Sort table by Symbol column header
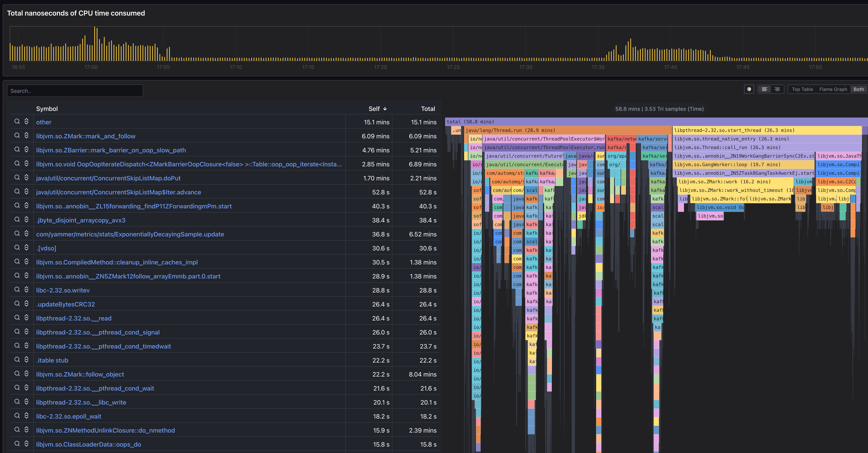 tap(47, 109)
